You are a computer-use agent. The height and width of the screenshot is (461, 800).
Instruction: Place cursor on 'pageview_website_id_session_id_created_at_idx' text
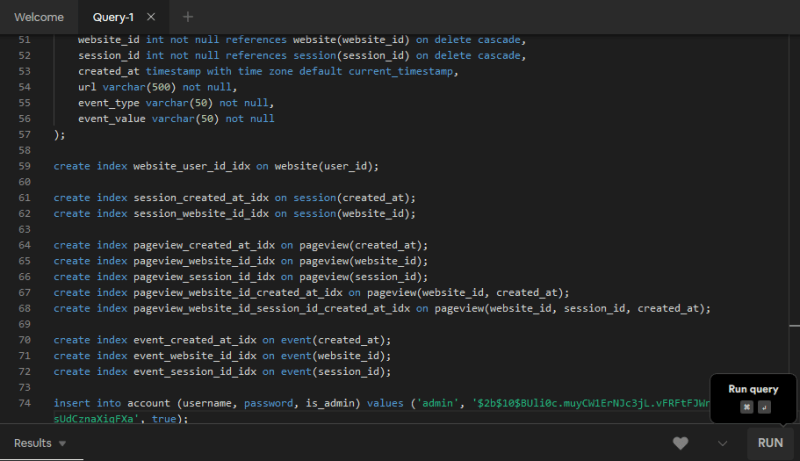[271, 308]
